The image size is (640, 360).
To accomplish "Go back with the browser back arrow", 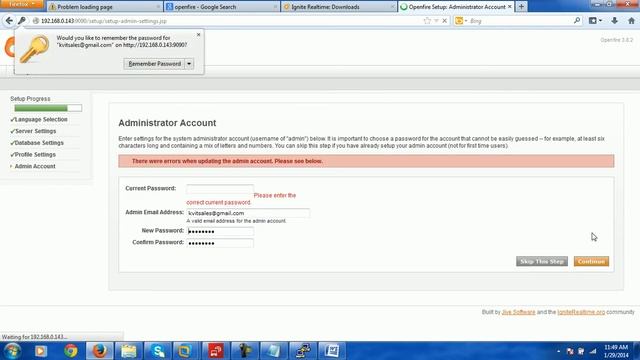I will coord(9,20).
